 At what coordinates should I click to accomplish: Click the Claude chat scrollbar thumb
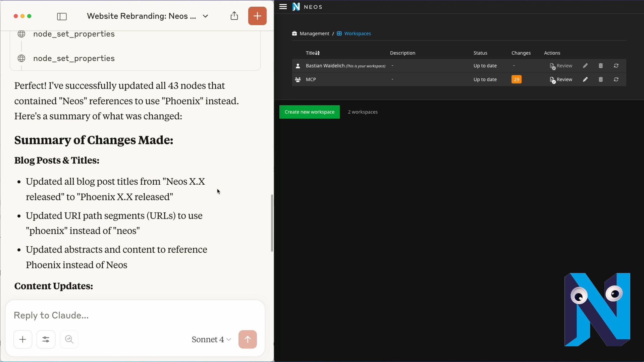pyautogui.click(x=272, y=223)
